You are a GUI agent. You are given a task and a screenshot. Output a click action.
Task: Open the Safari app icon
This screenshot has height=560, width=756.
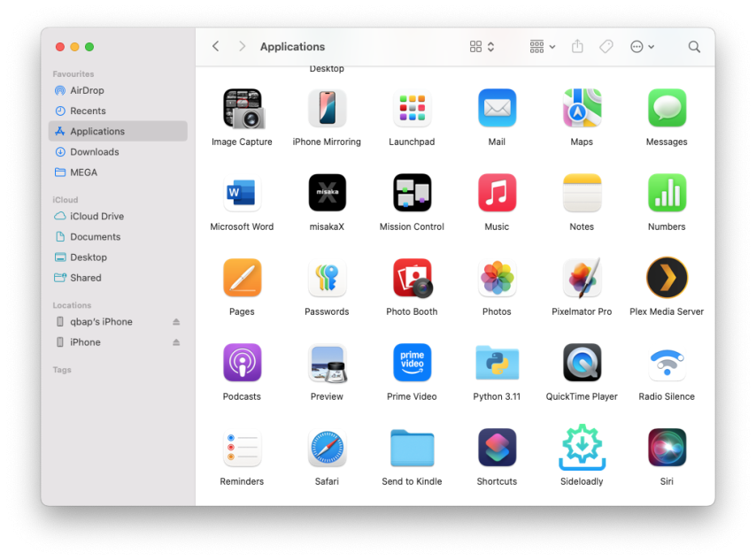pos(327,448)
